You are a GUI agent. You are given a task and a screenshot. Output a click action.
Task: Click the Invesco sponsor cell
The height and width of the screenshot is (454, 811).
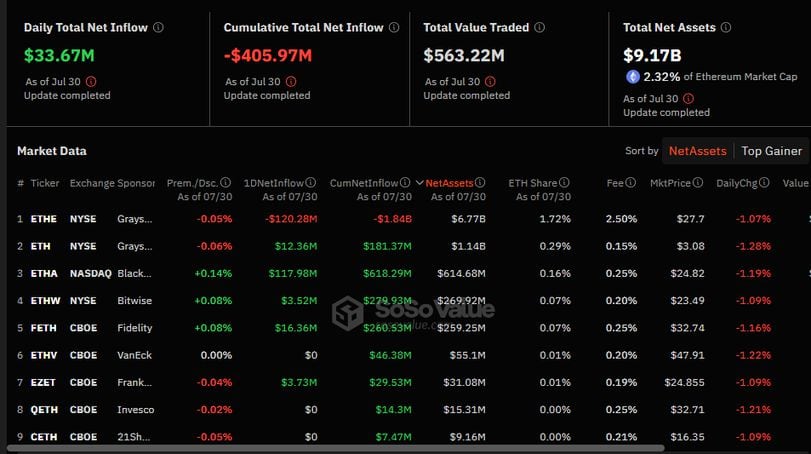[136, 410]
